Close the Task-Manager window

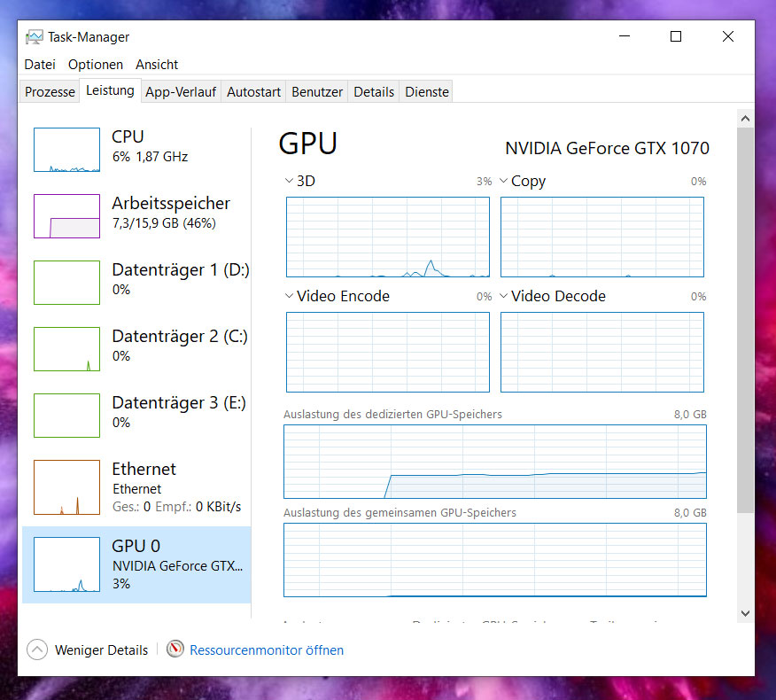pos(727,36)
